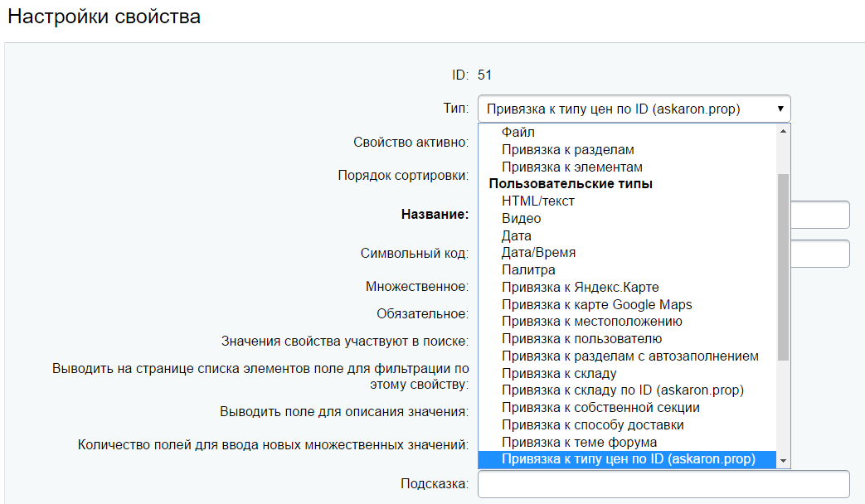Open the Тип dropdown combo box
865x504 pixels.
[634, 109]
